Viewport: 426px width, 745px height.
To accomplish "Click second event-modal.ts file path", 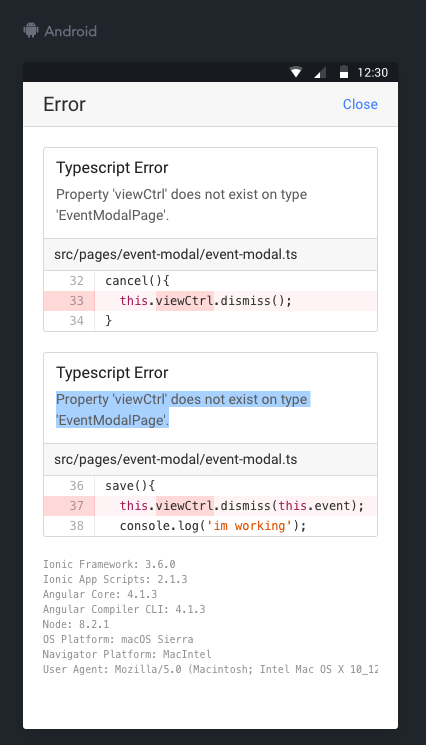I will click(x=176, y=459).
